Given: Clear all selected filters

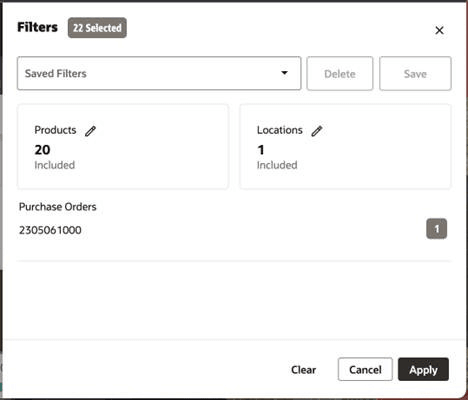Looking at the screenshot, I should 303,369.
